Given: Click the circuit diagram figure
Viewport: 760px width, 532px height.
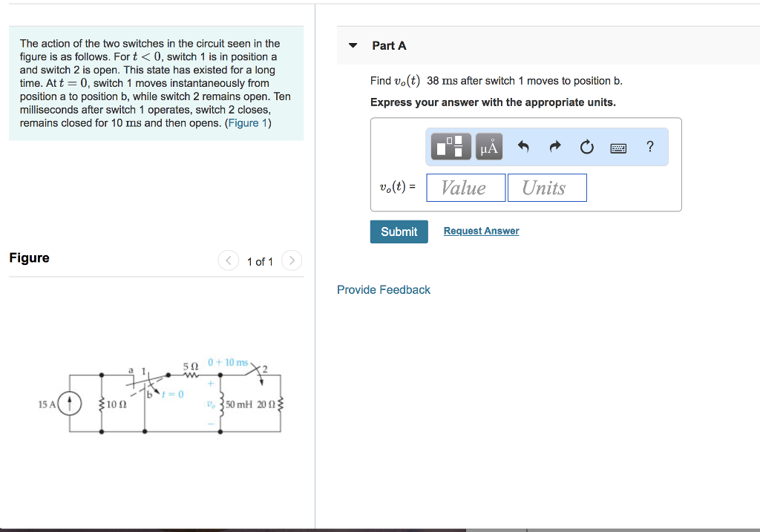Looking at the screenshot, I should pyautogui.click(x=161, y=395).
